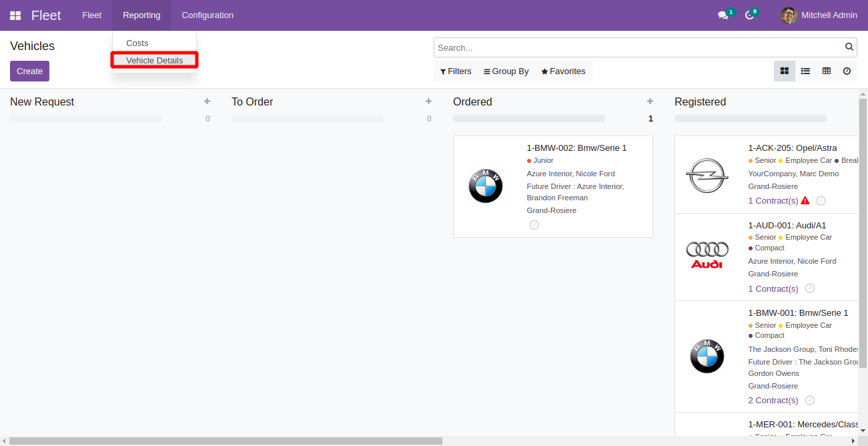Open Mitchell Admin user menu
The width and height of the screenshot is (868, 446).
click(x=819, y=15)
